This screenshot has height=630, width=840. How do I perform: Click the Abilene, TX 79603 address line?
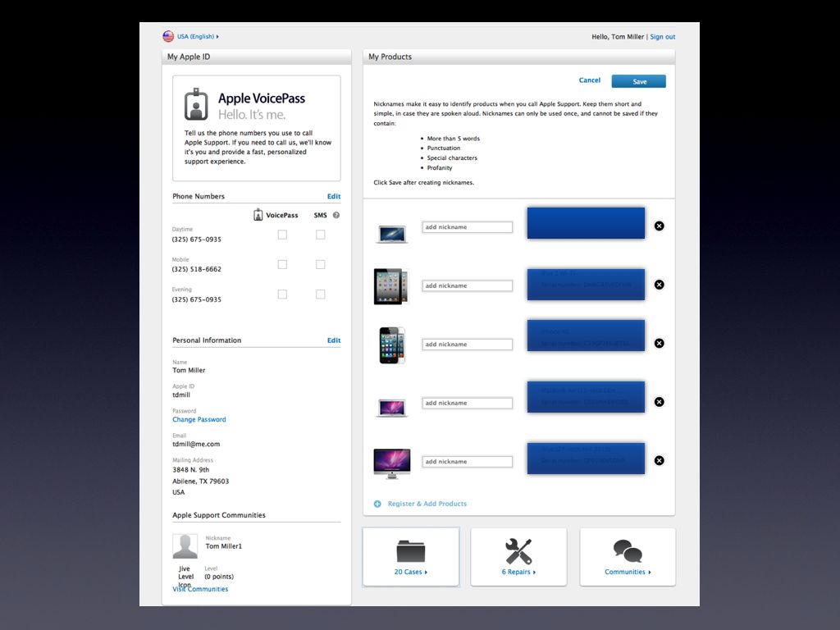200,481
